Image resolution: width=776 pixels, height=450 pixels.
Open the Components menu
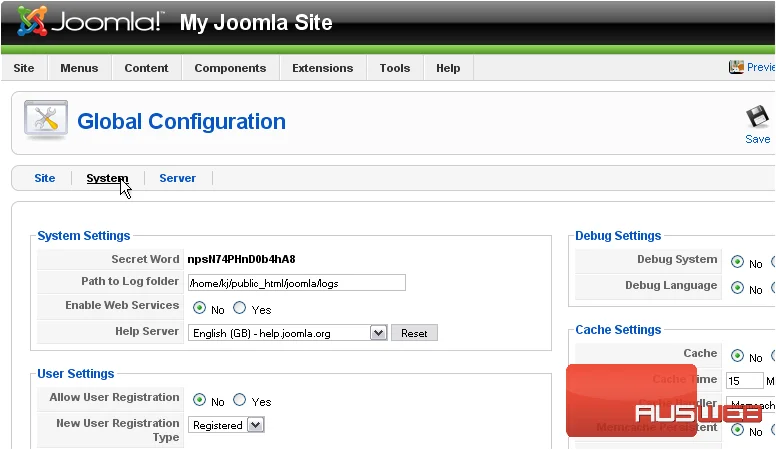[x=230, y=68]
